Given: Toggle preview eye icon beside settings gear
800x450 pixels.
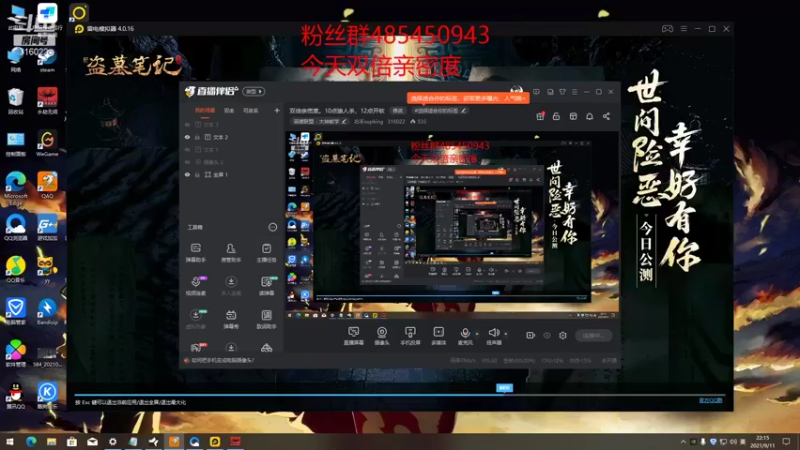Looking at the screenshot, I should 547,335.
